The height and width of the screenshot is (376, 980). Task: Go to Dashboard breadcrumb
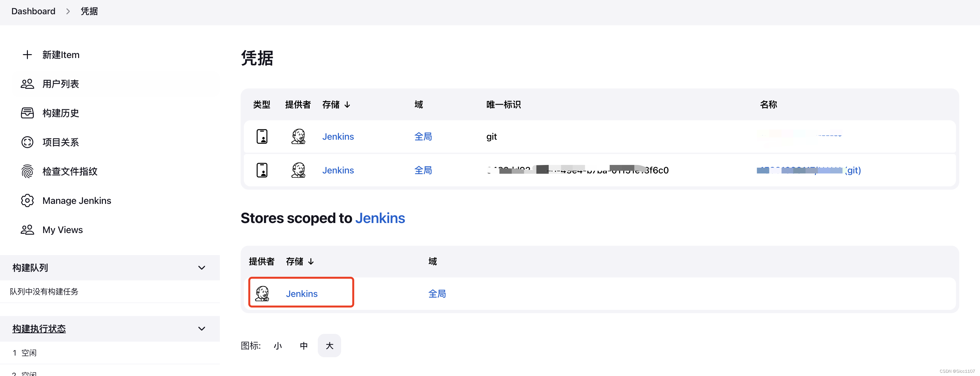point(33,11)
